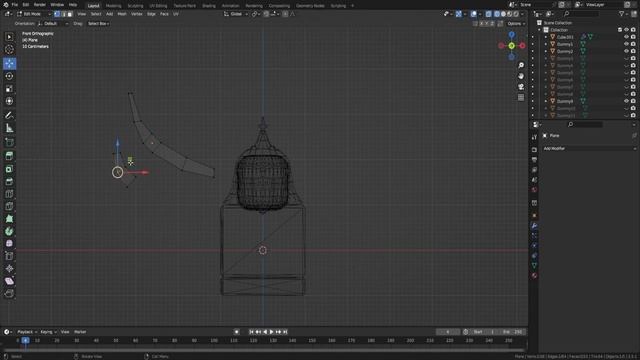
Task: Open the Add Modifier dropdown
Action: (x=589, y=149)
